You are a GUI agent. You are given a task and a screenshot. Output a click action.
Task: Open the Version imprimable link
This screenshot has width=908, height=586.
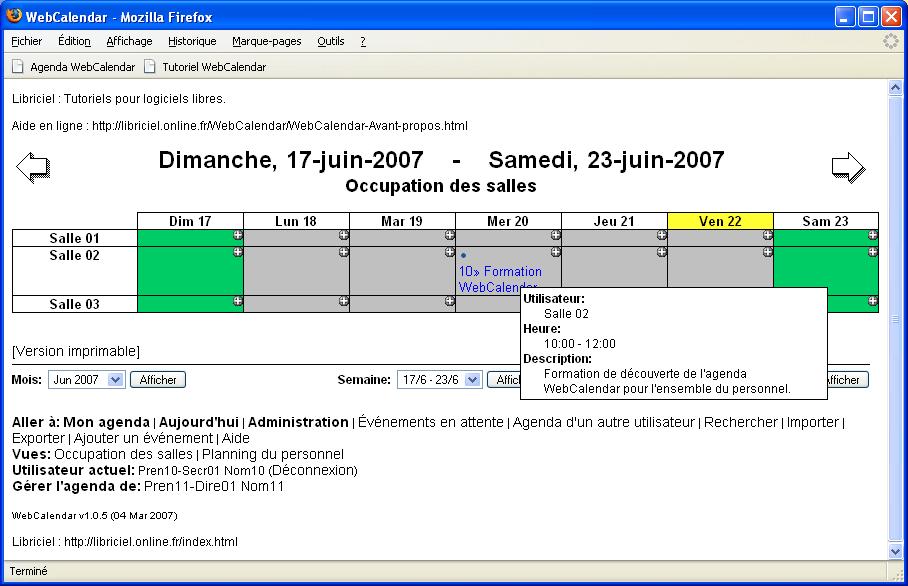point(76,351)
